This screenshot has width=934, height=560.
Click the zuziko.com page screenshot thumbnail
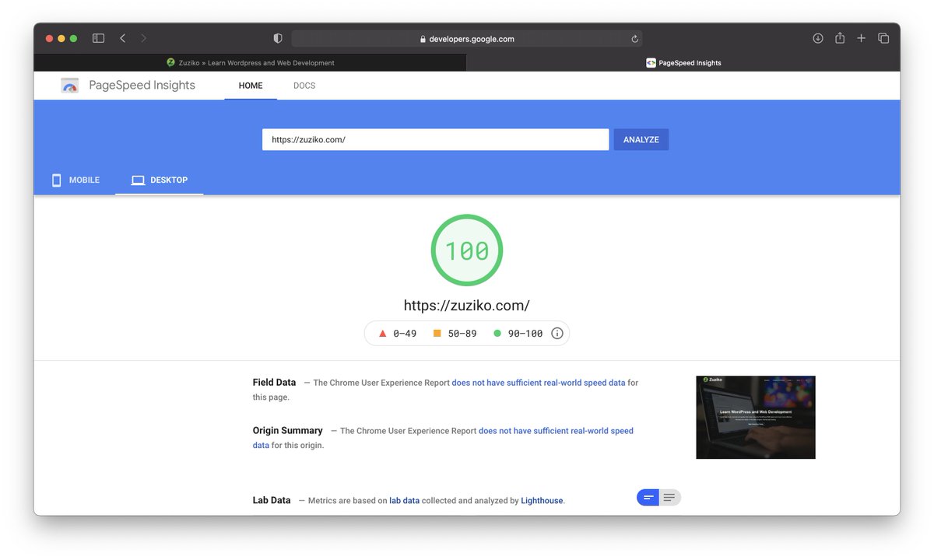(756, 417)
